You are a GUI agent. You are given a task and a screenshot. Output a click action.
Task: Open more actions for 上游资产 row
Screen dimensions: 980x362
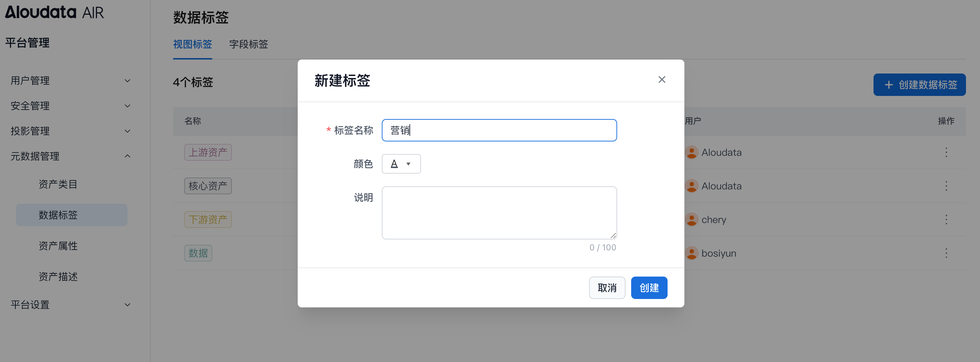click(946, 153)
